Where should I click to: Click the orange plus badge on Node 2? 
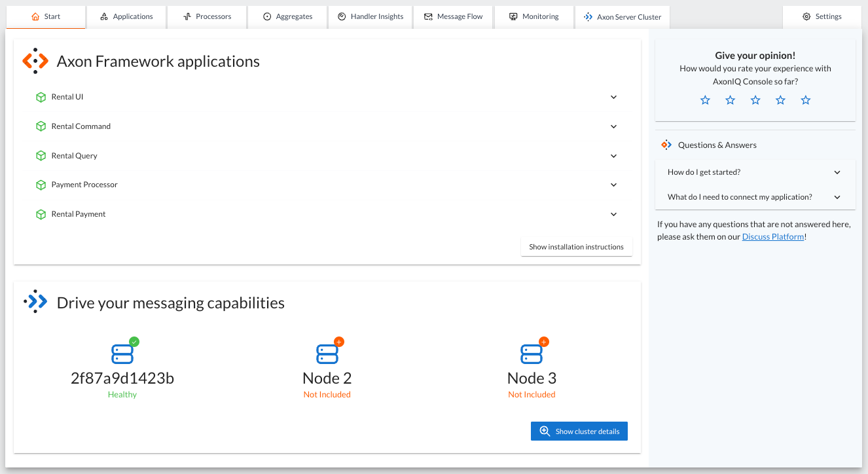click(339, 342)
